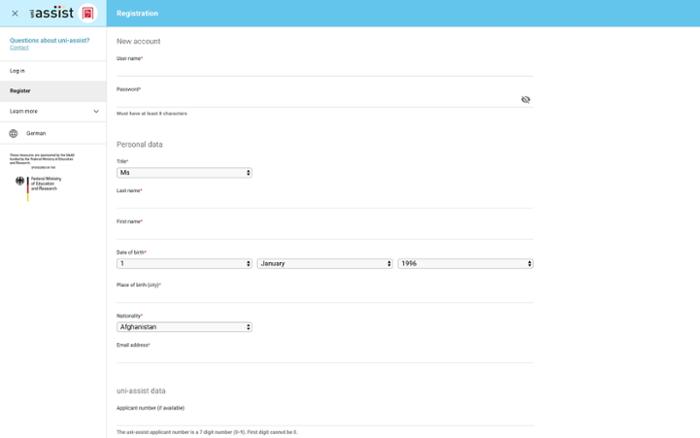Switch language to German
The image size is (700, 438).
36,133
